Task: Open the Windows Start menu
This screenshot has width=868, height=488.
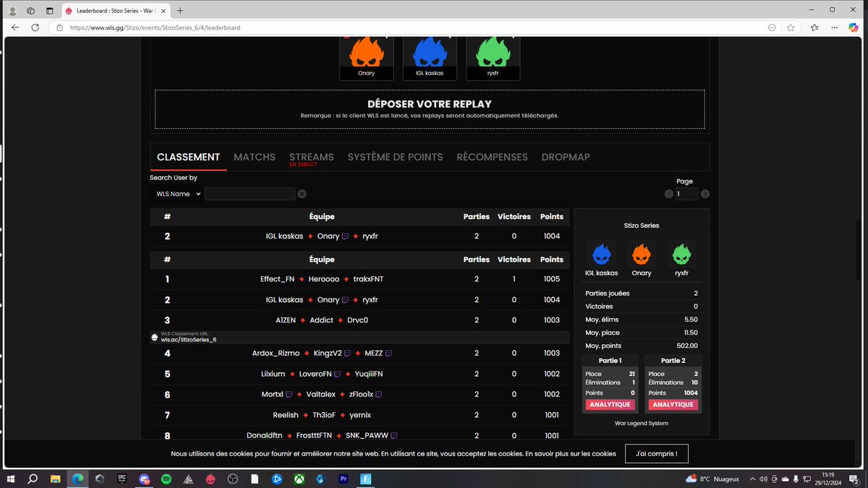Action: 11,479
